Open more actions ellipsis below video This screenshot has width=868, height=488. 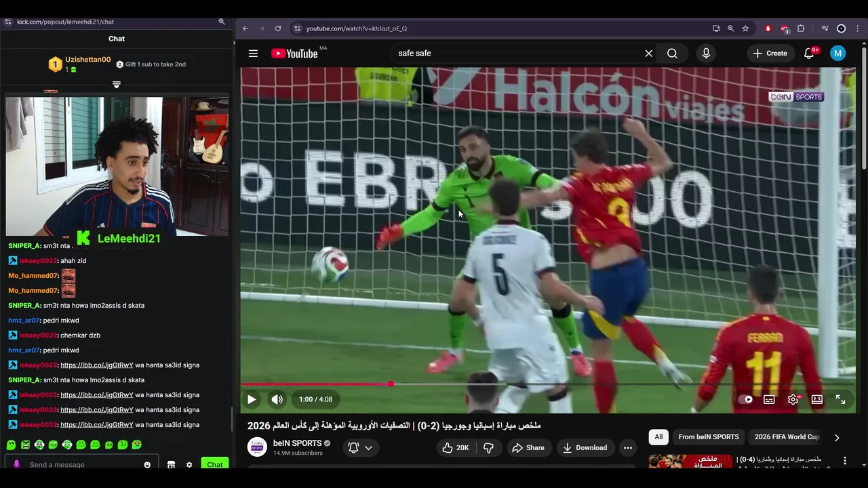[x=628, y=447]
